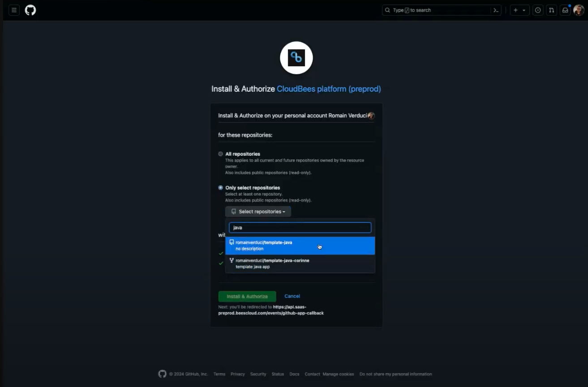Image resolution: width=588 pixels, height=387 pixels.
Task: Open the Docs footer menu item
Action: click(x=294, y=374)
